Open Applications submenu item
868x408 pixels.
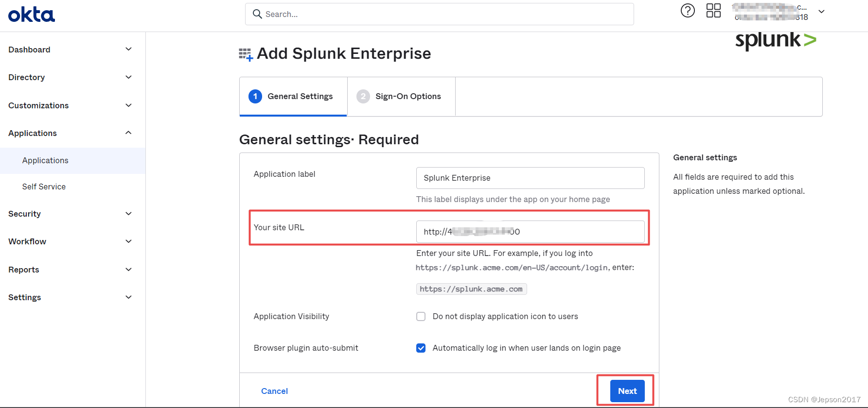point(72,161)
